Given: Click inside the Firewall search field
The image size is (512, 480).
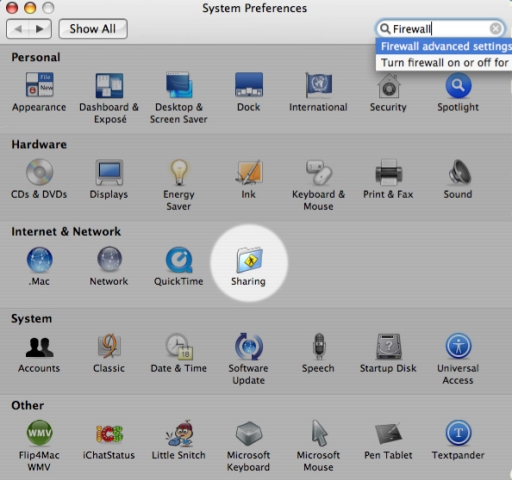Looking at the screenshot, I should point(440,29).
